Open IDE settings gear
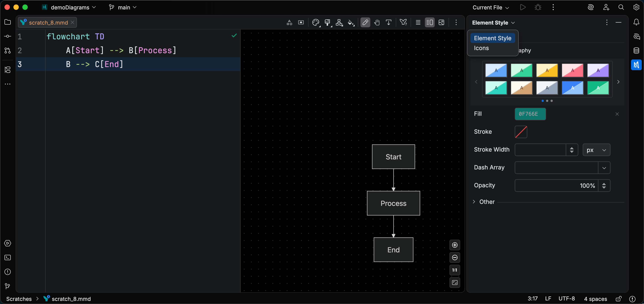 coord(636,7)
